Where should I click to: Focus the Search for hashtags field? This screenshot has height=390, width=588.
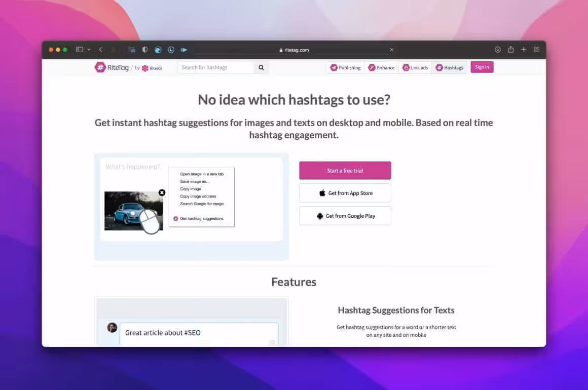215,67
